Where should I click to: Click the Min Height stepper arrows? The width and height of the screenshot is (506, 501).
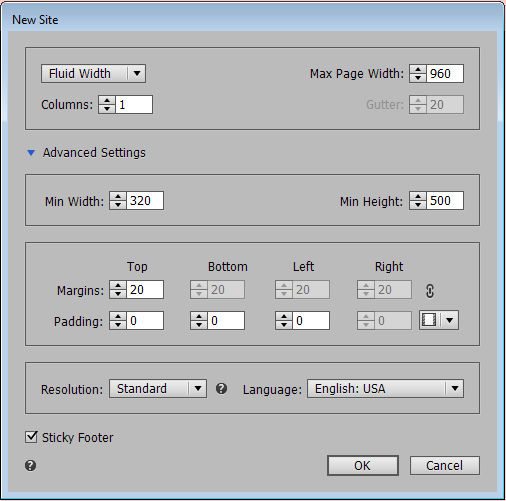point(418,201)
